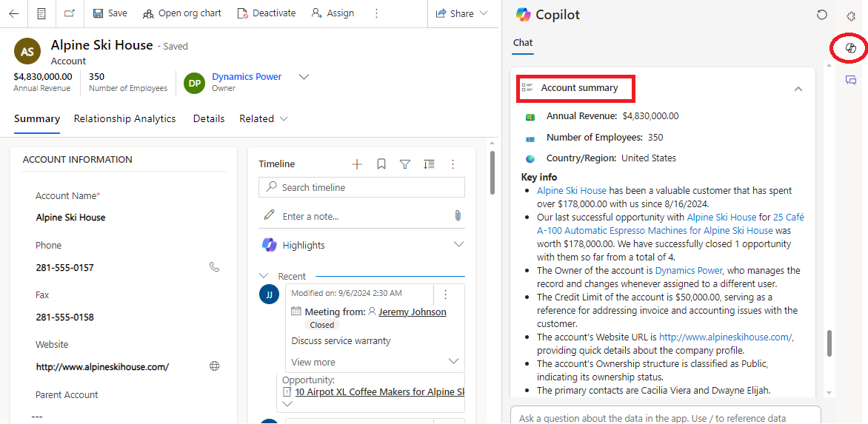
Task: Open website with the globe icon
Action: coord(214,366)
